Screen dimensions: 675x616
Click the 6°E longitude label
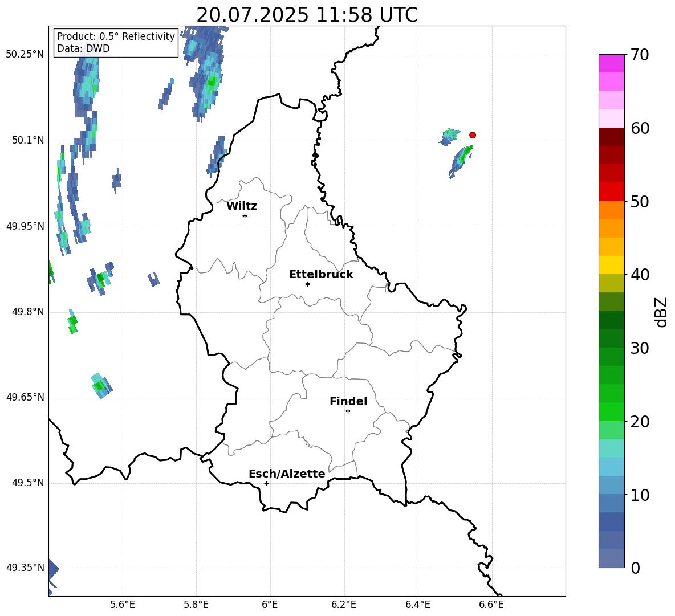(x=270, y=605)
